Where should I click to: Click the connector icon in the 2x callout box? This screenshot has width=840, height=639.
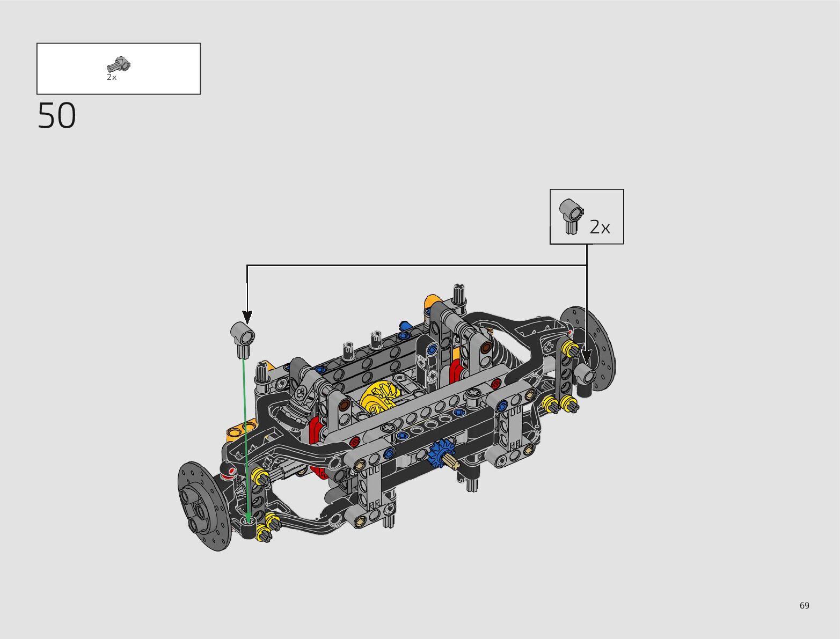point(571,216)
